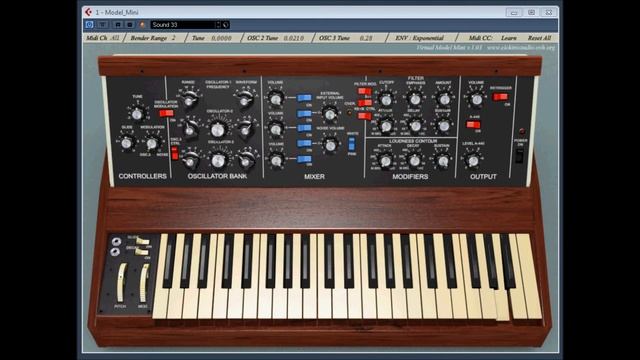Toggle the oscillator 2 blue mixer switch
This screenshot has width=640, height=360.
point(304,128)
